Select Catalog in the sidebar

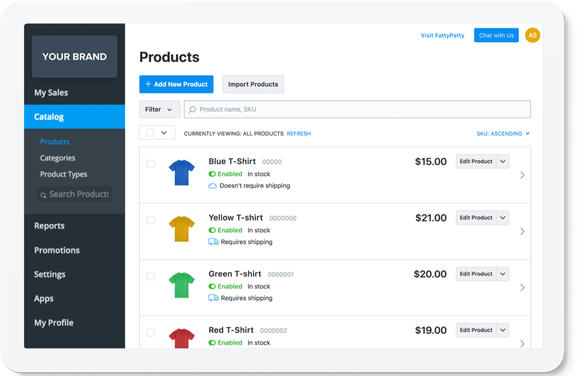74,117
